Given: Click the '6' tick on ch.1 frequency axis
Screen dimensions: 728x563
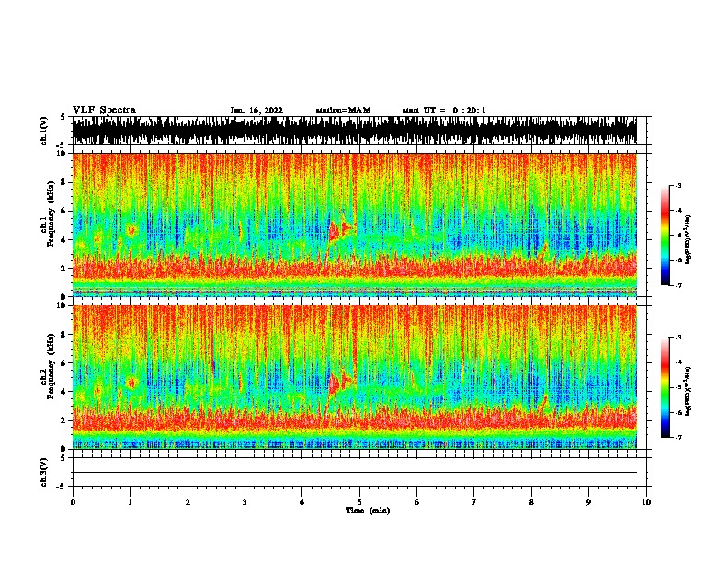Looking at the screenshot, I should [65, 211].
